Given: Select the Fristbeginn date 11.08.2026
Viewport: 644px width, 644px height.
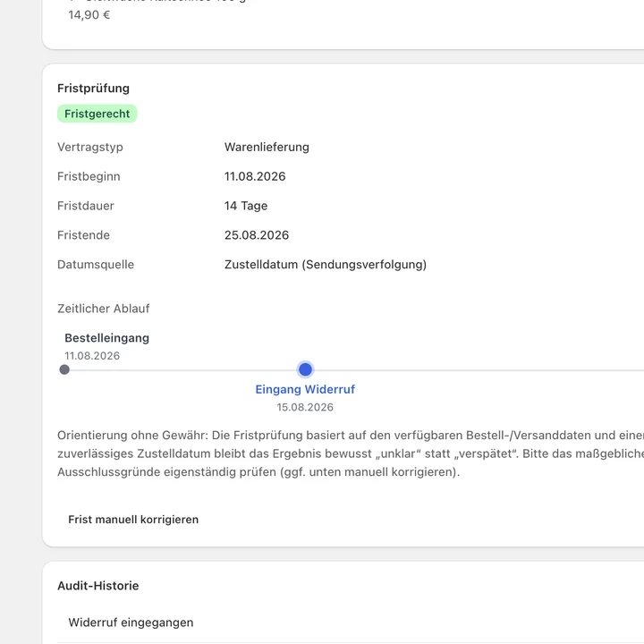Looking at the screenshot, I should click(255, 176).
